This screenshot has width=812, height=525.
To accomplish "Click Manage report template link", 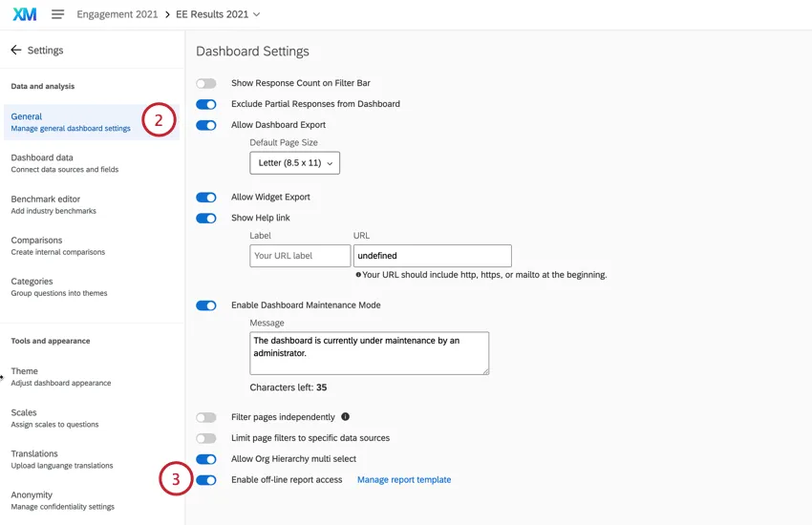I will coord(404,480).
